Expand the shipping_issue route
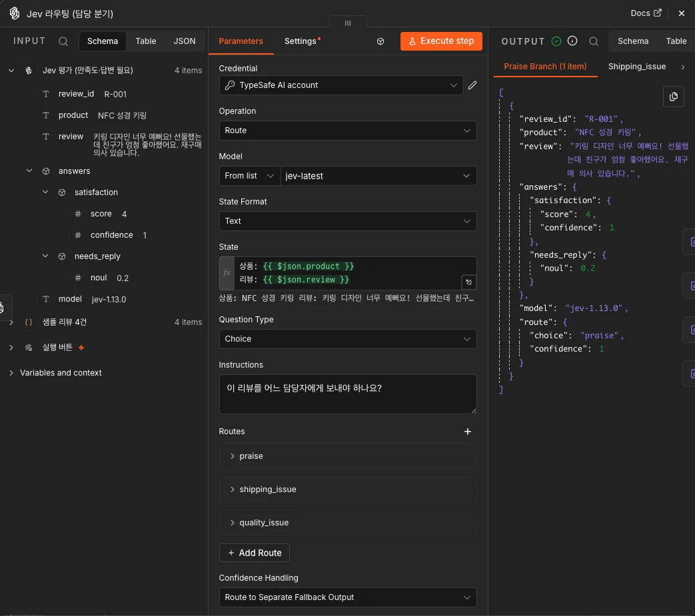The width and height of the screenshot is (695, 616). click(x=348, y=489)
